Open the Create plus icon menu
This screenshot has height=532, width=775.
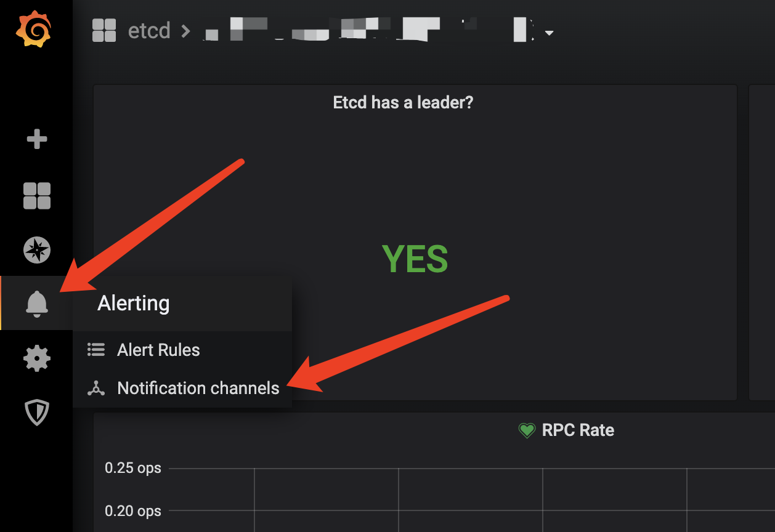point(37,139)
